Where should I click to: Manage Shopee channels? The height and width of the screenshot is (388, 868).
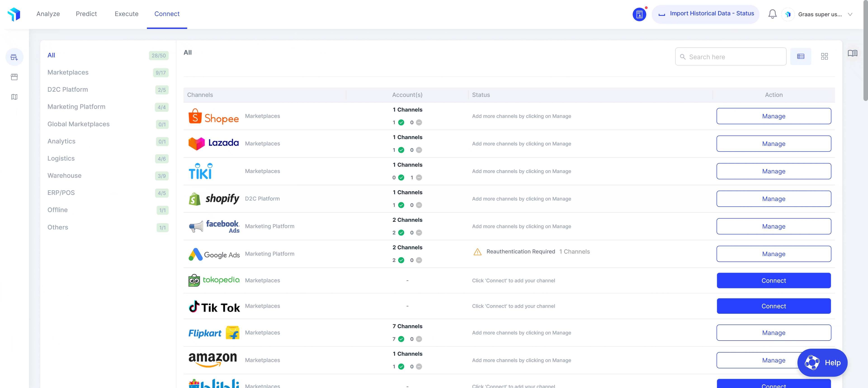tap(774, 116)
